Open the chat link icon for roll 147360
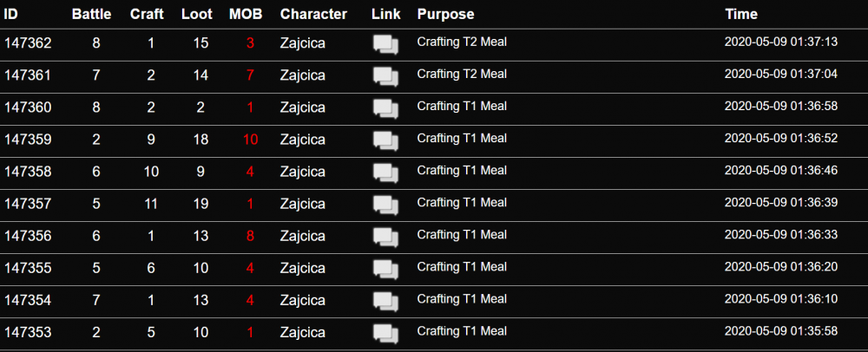This screenshot has width=868, height=352. [386, 108]
